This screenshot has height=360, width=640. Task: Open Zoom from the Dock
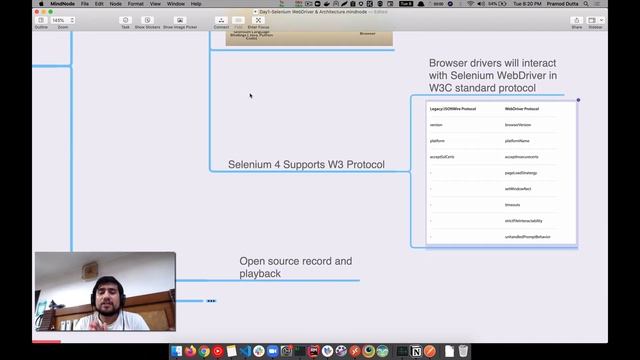click(273, 351)
